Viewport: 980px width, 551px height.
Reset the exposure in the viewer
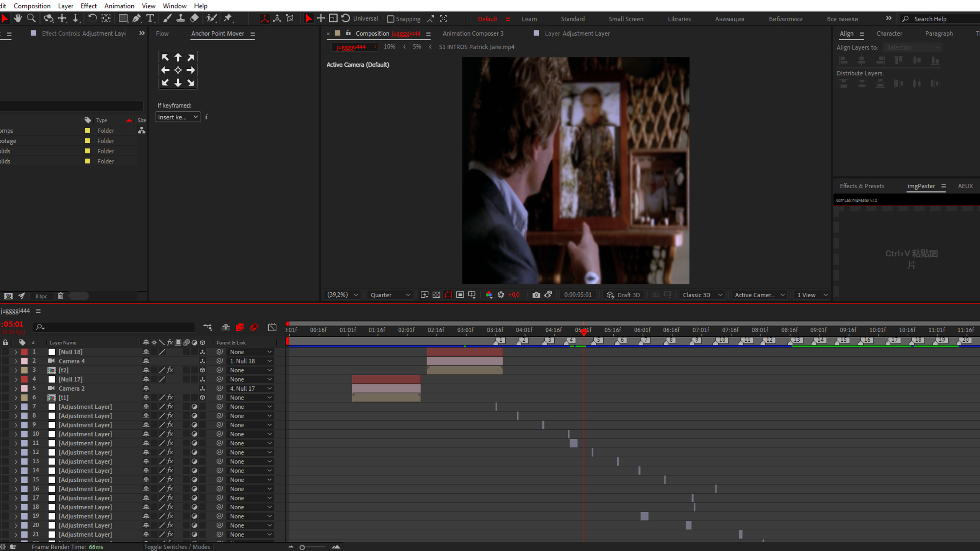click(x=501, y=295)
